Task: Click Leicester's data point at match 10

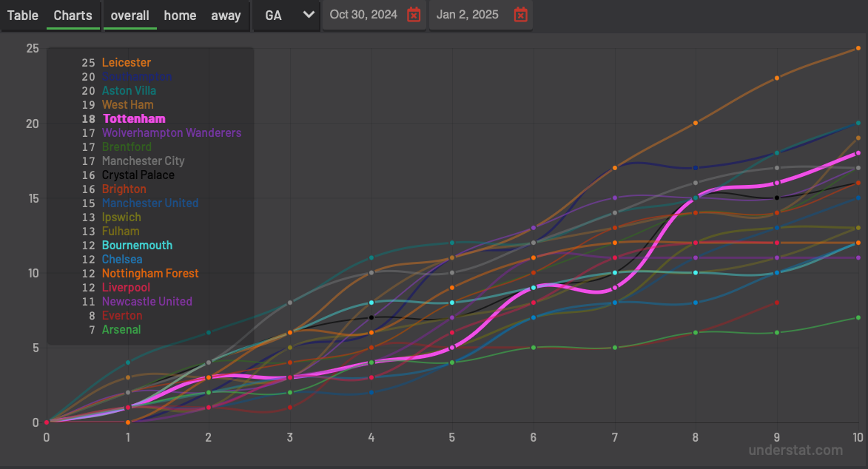Action: point(858,48)
